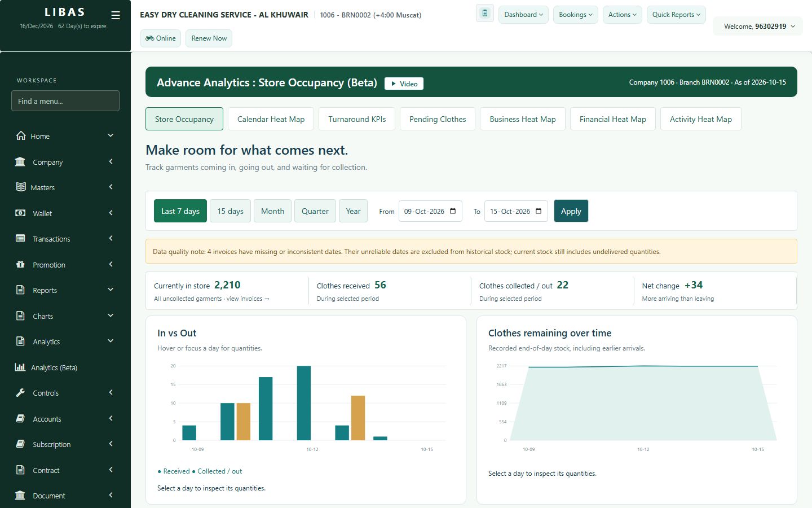Screen dimensions: 812x508
Task: Open the Bookings dropdown
Action: [x=576, y=15]
